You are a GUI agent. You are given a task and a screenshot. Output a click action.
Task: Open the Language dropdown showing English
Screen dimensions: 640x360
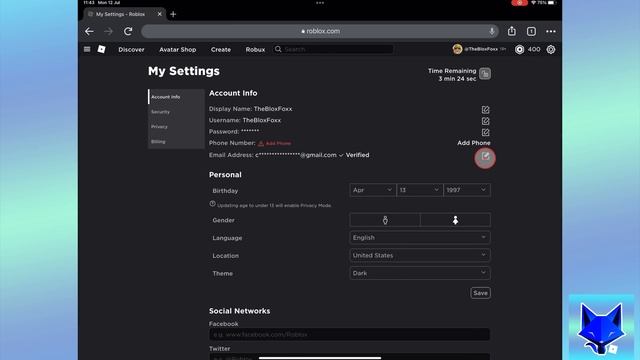[x=420, y=238]
